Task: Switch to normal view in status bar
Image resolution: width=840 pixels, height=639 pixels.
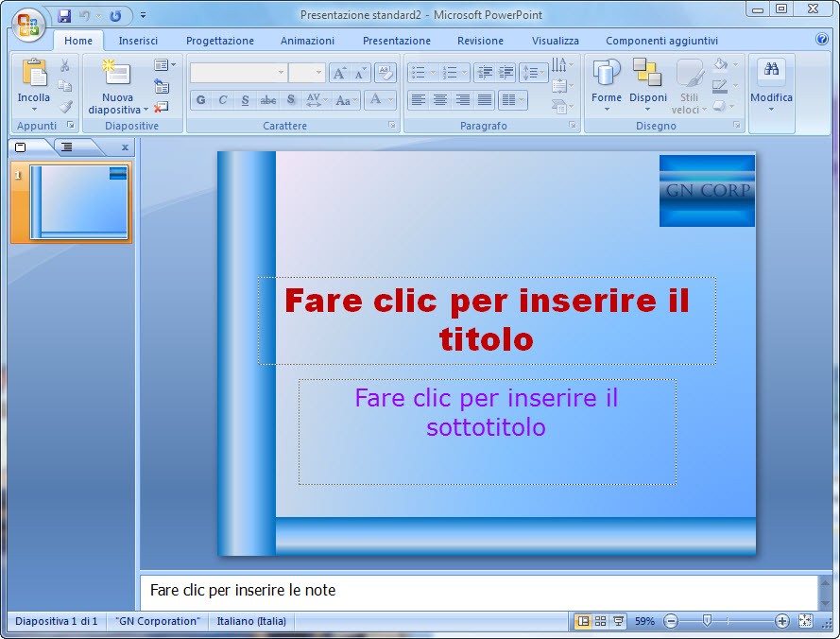Action: click(x=583, y=621)
